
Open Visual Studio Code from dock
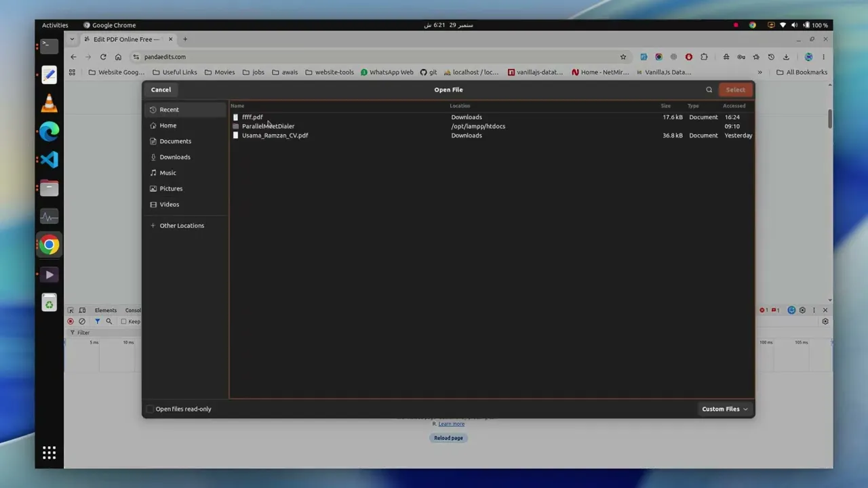[49, 160]
